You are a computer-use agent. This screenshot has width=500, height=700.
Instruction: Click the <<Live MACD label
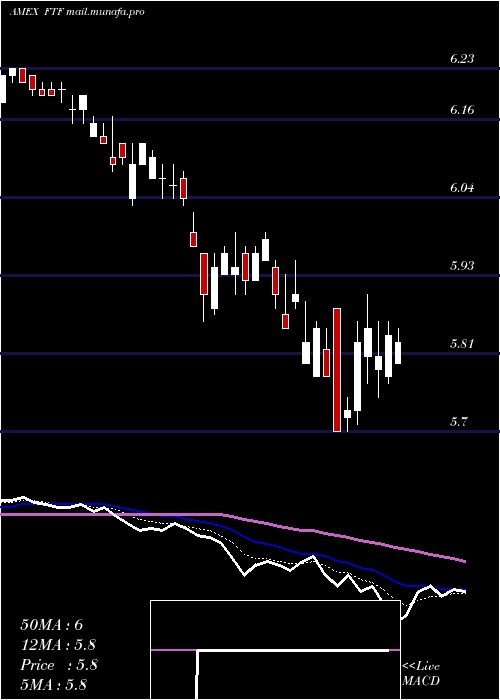click(421, 674)
